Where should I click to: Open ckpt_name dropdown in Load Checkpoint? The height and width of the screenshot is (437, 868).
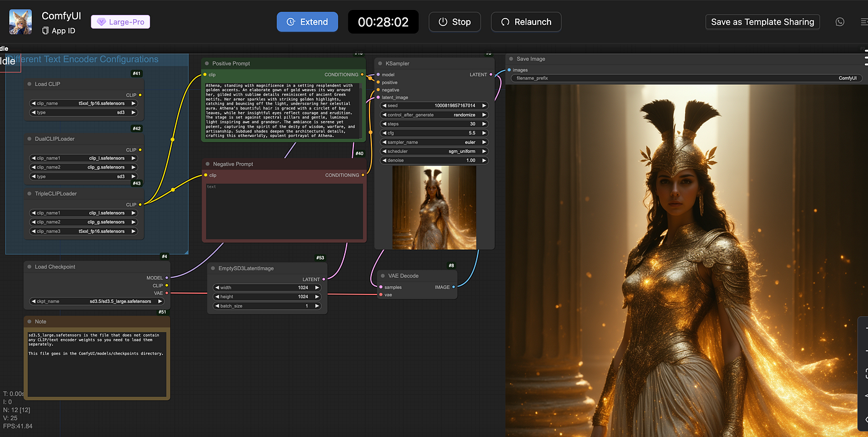(97, 301)
